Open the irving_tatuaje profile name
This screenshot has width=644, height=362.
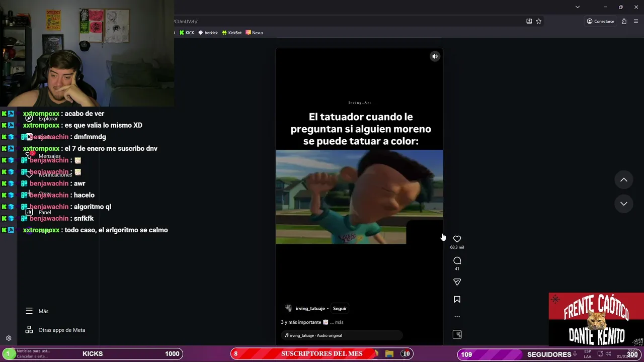point(310,309)
